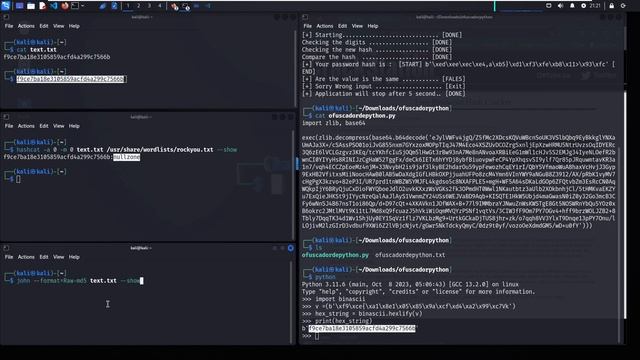Open the volume control tray icon
The image size is (640, 360).
560,6
